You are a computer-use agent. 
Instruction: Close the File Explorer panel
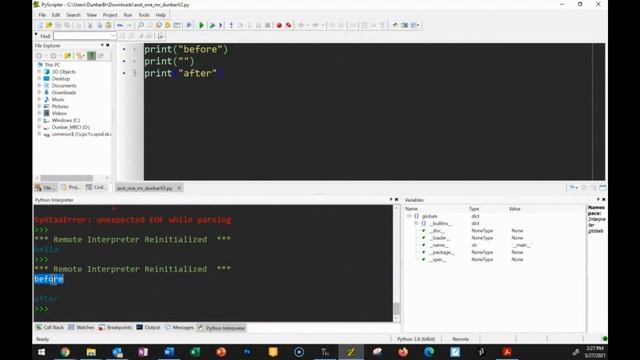point(108,45)
